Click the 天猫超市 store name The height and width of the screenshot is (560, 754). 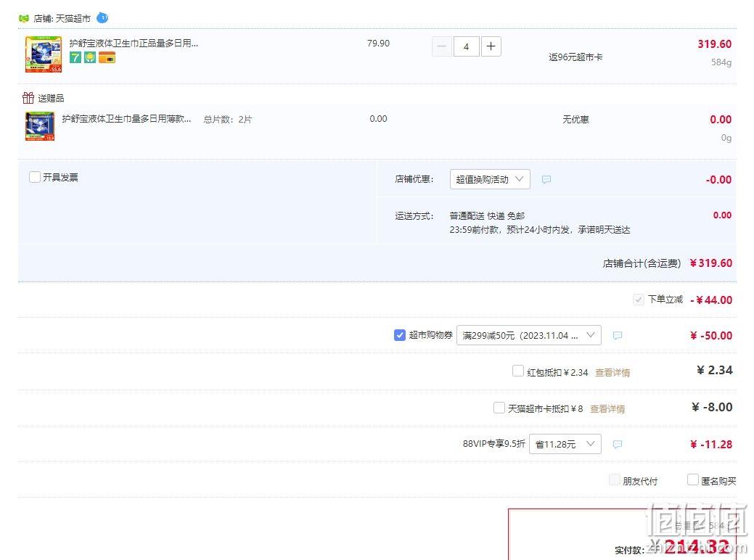[x=73, y=19]
